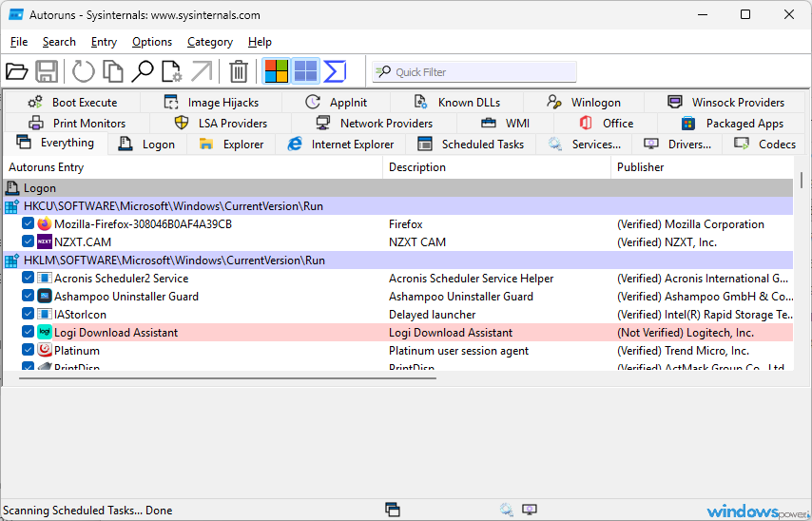Uncheck the NZXT.CAM entry checkbox
The height and width of the screenshot is (521, 812).
(28, 241)
